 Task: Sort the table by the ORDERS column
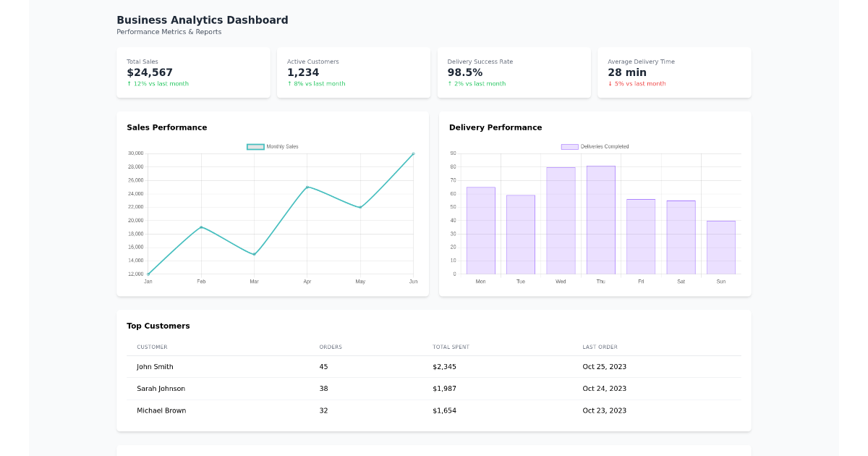coord(331,347)
